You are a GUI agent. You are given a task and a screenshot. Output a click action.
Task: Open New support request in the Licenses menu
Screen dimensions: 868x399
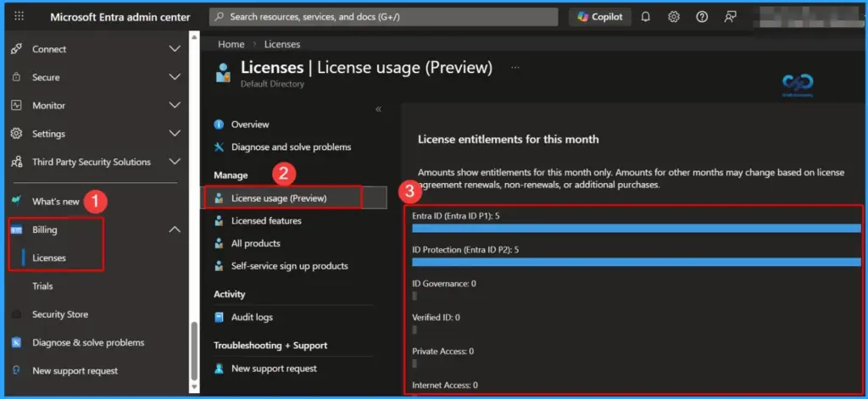pyautogui.click(x=274, y=369)
